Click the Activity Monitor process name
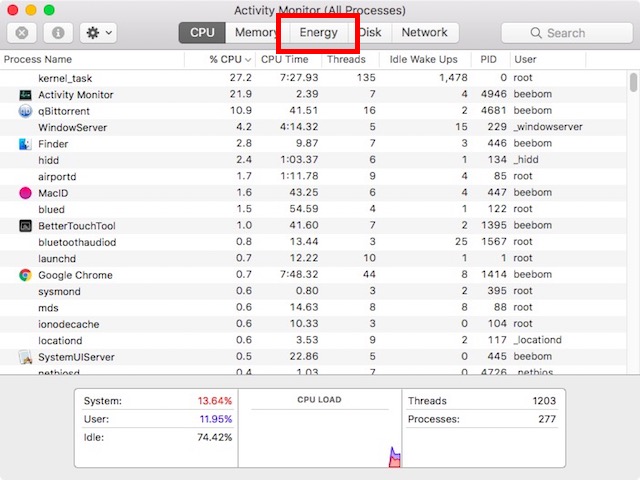 click(x=76, y=95)
